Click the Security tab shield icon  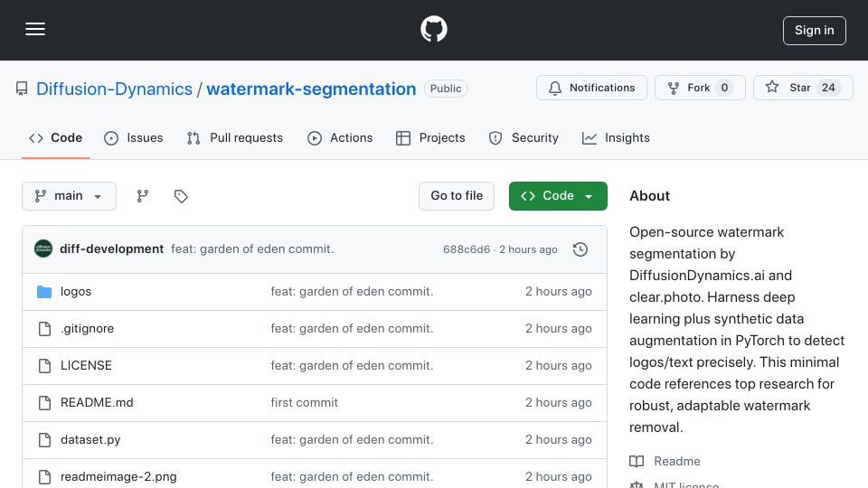click(x=495, y=138)
